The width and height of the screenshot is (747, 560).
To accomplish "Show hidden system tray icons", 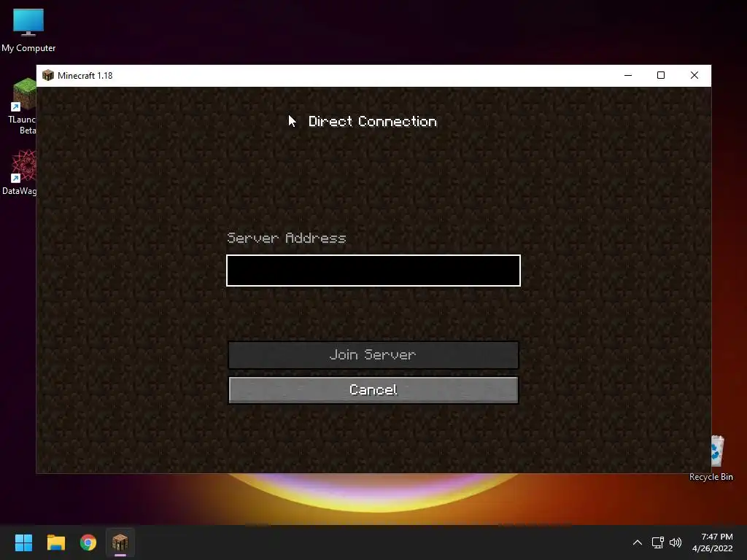I will click(637, 542).
